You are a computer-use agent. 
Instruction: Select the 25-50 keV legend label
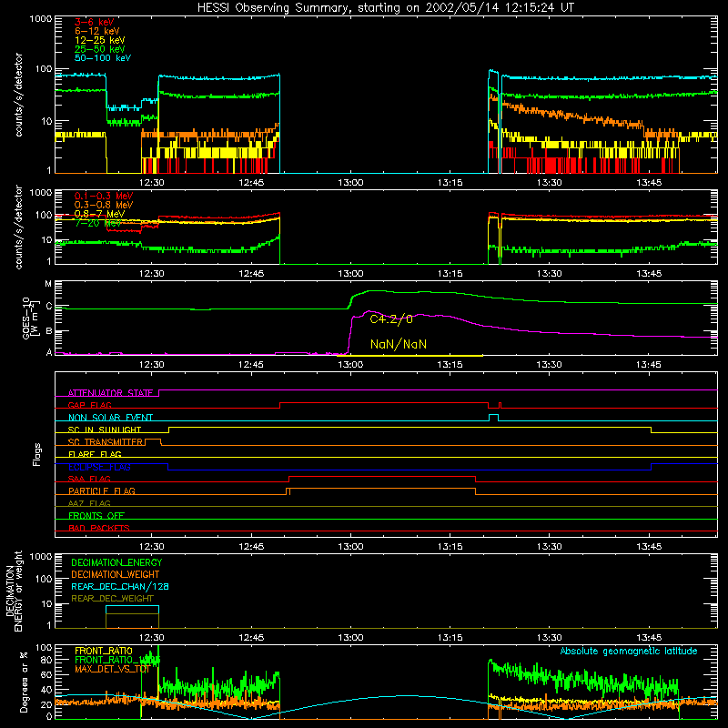pos(100,49)
